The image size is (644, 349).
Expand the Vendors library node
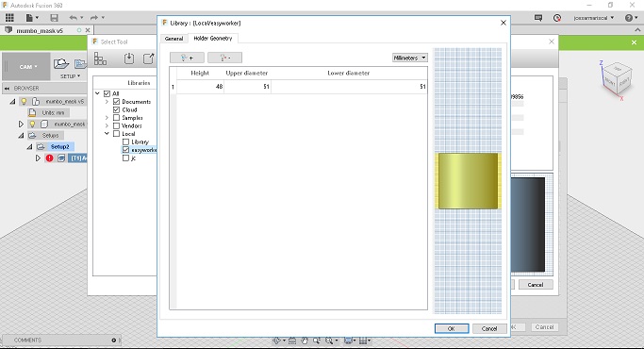(107, 125)
